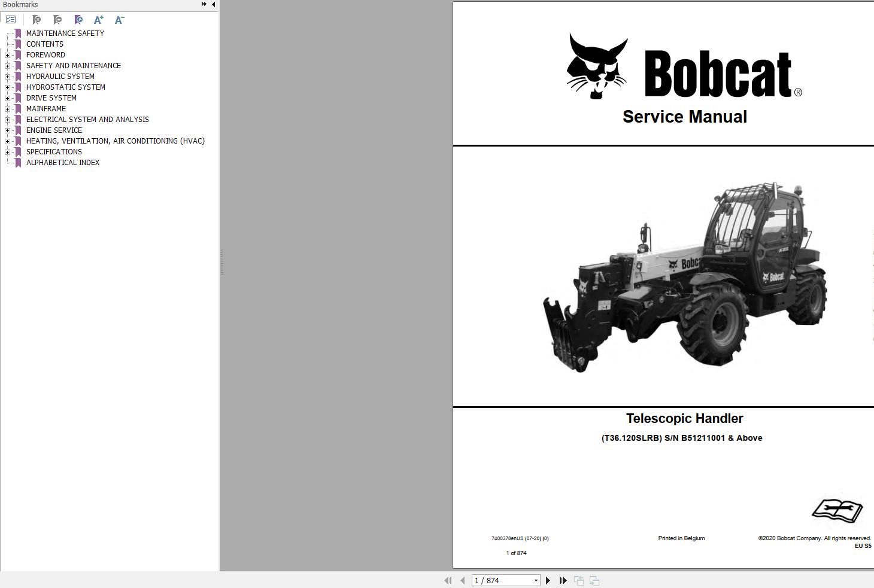The height and width of the screenshot is (588, 874).
Task: Collapse the Bookmarks panel
Action: point(213,4)
